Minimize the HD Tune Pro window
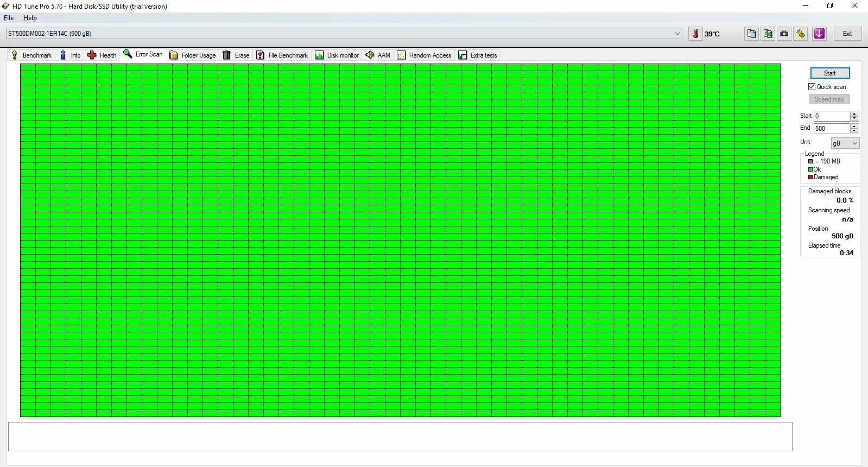The image size is (868, 467). tap(806, 6)
